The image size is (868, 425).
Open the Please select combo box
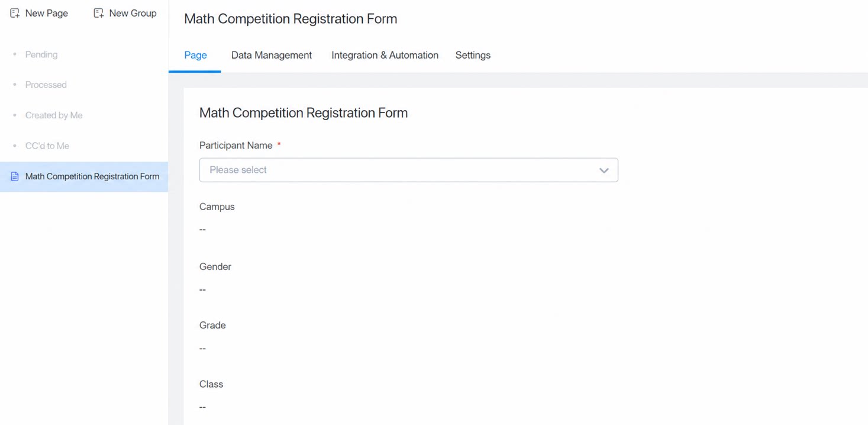[x=408, y=170]
